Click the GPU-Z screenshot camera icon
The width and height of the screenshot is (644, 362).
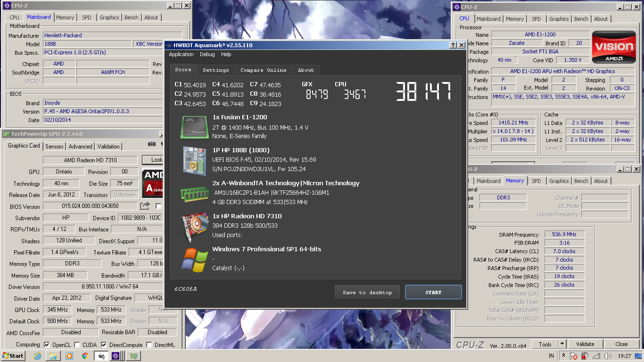(152, 144)
